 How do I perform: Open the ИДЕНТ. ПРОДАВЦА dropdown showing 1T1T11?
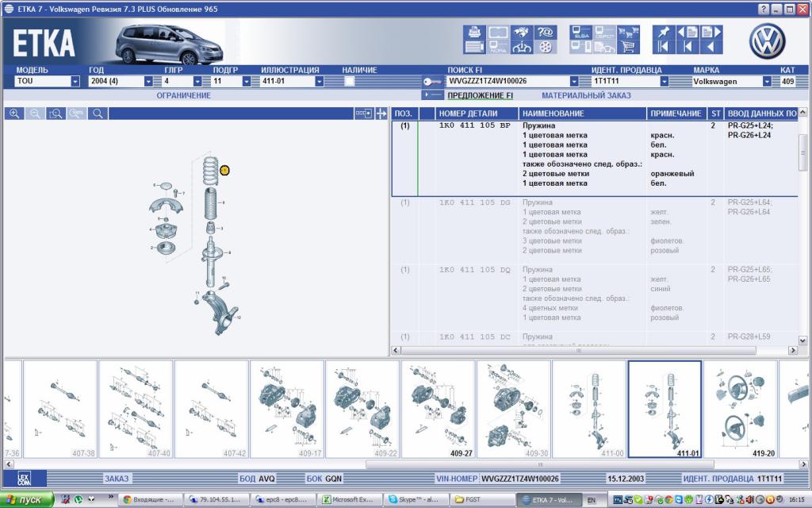pos(665,82)
